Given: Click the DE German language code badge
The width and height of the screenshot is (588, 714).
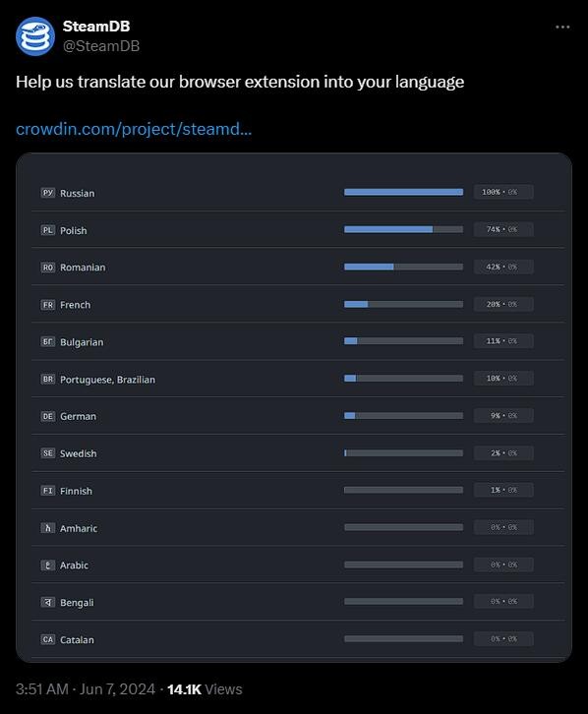Looking at the screenshot, I should click(x=48, y=416).
